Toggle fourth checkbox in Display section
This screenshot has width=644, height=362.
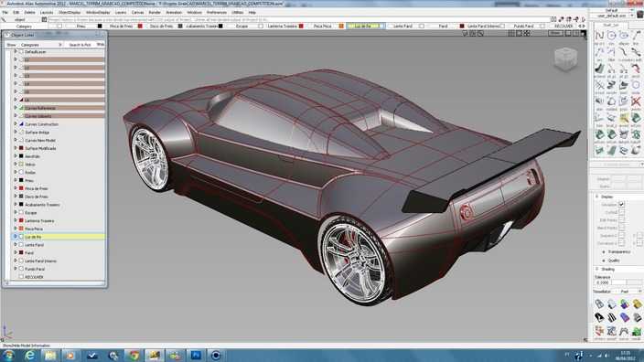tap(621, 228)
